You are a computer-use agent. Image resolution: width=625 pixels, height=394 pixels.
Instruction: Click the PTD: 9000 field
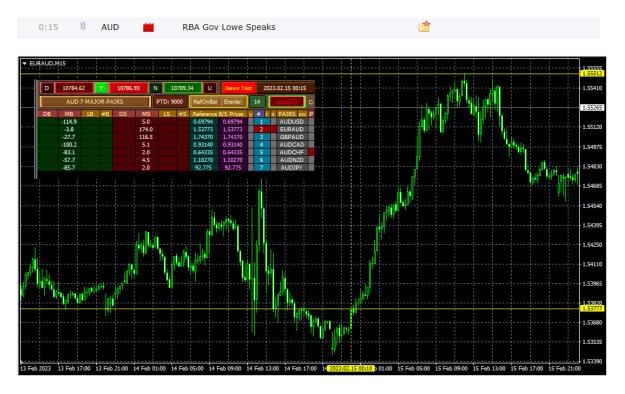point(170,102)
